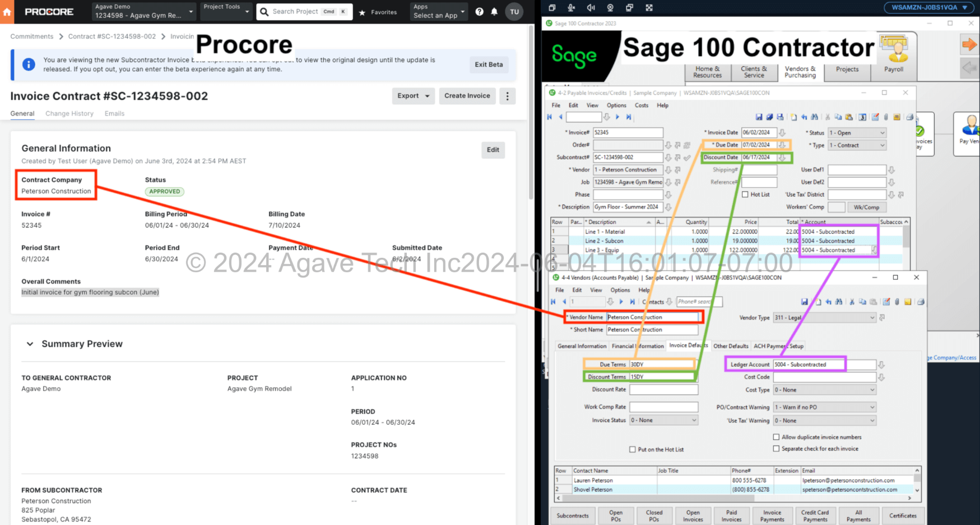
Task: Open the Options menu in Vendors window
Action: [620, 290]
